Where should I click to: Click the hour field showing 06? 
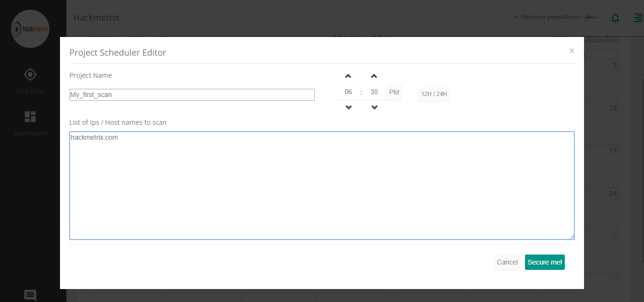click(x=348, y=92)
